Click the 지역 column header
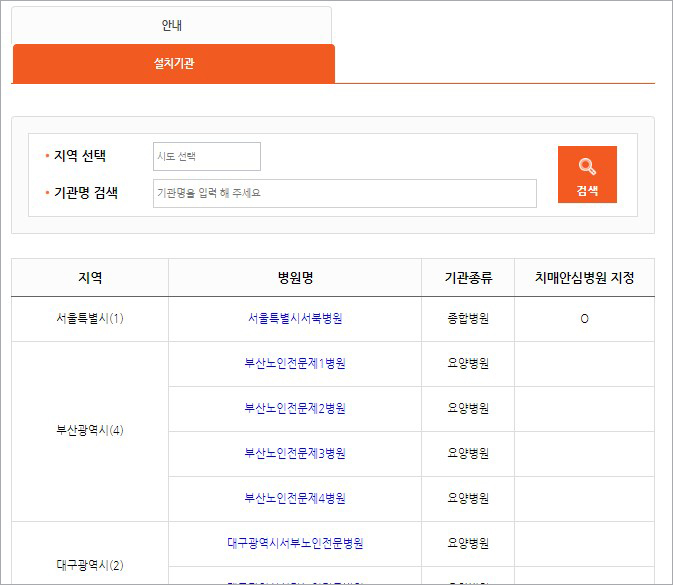This screenshot has height=585, width=673. (x=90, y=278)
